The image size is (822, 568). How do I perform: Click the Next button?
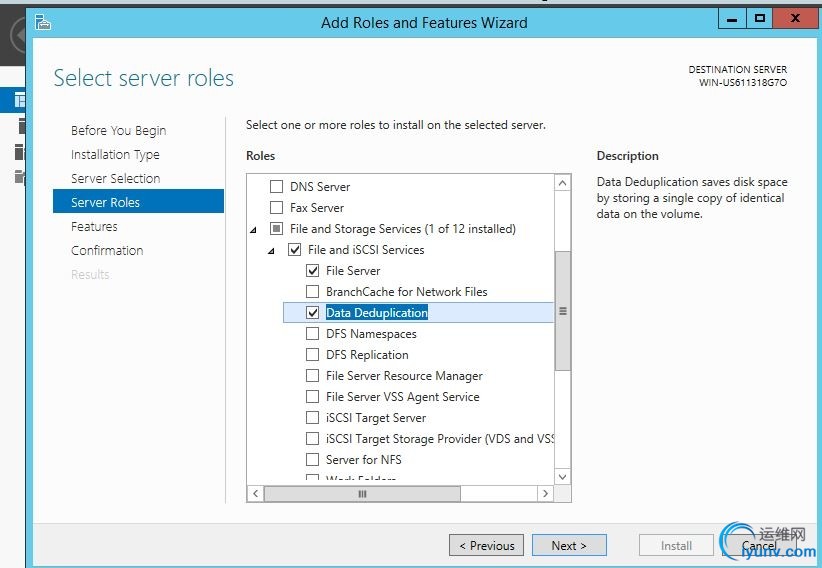[x=569, y=545]
